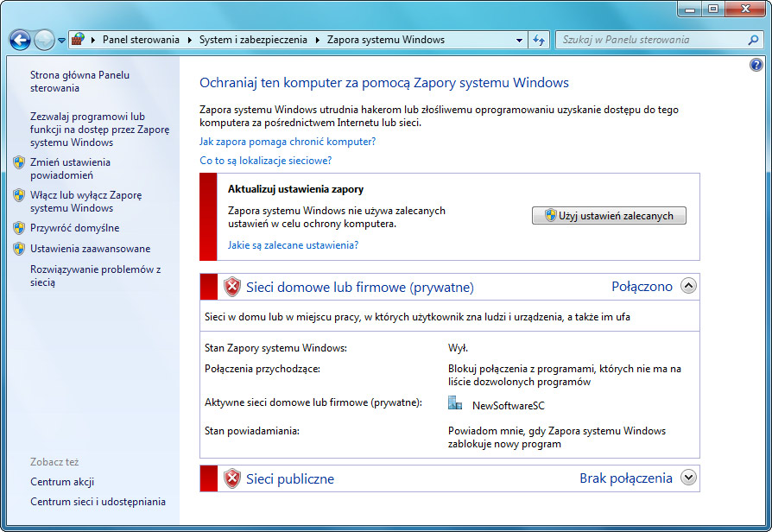Viewport: 772px width, 532px height.
Task: Click the Wył. firewall state value
Action: (x=458, y=348)
